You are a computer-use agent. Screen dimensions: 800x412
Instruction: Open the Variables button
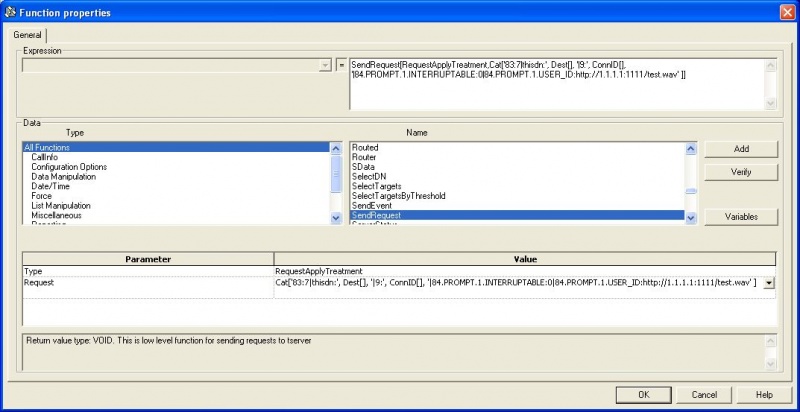click(x=741, y=216)
